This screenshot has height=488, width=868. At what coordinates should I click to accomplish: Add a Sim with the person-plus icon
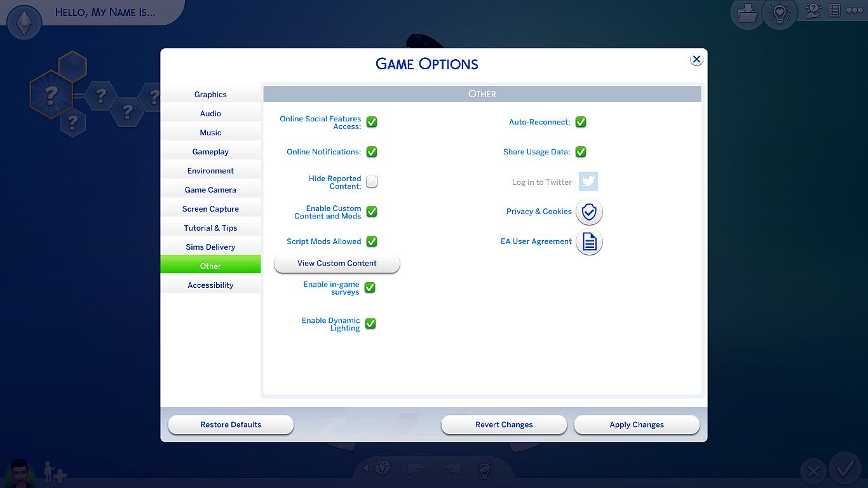[53, 473]
